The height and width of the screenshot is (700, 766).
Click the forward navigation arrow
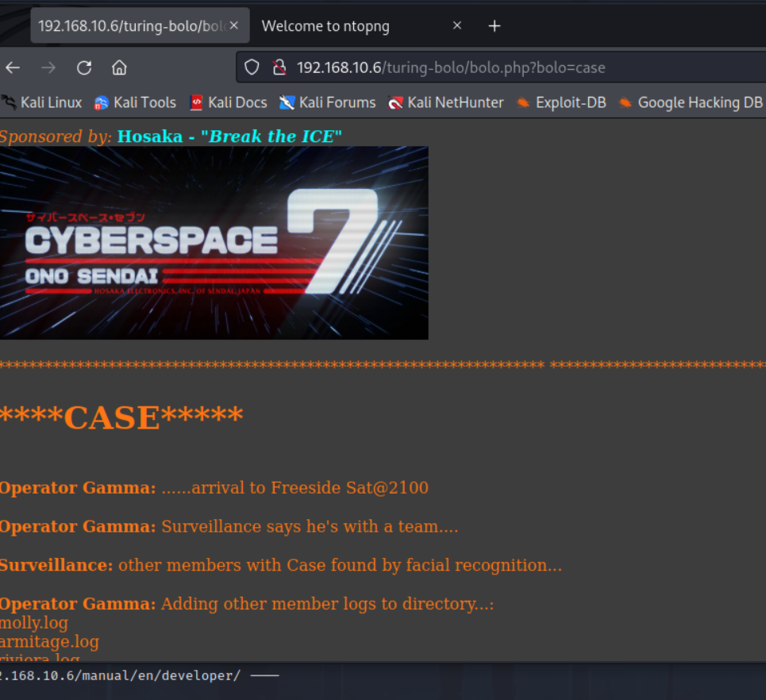point(48,67)
